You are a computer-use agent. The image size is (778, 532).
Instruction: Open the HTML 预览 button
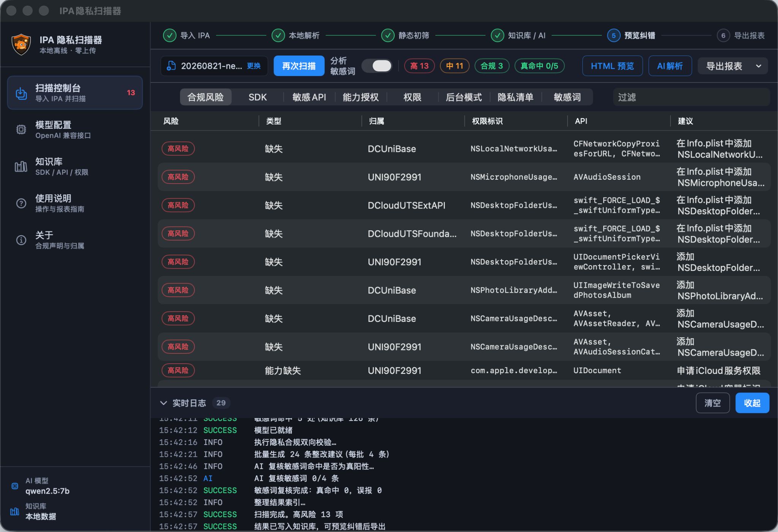click(612, 66)
